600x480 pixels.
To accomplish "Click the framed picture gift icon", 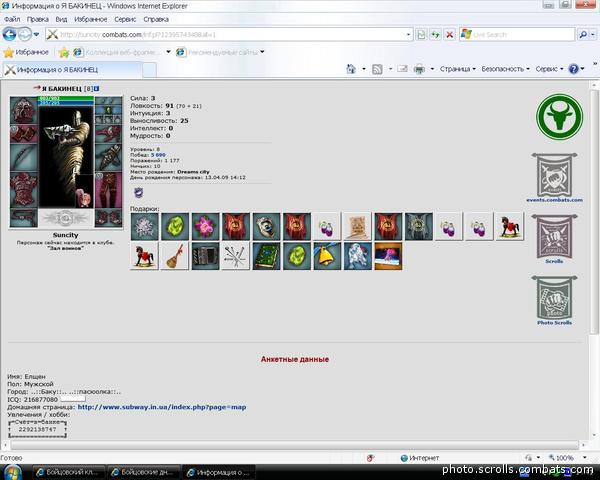I will click(388, 256).
